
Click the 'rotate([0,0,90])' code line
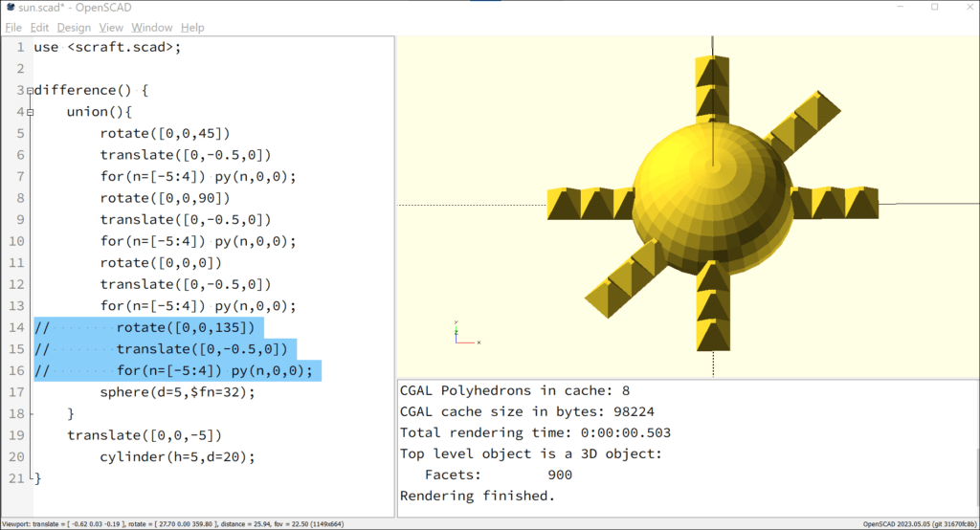pyautogui.click(x=165, y=198)
